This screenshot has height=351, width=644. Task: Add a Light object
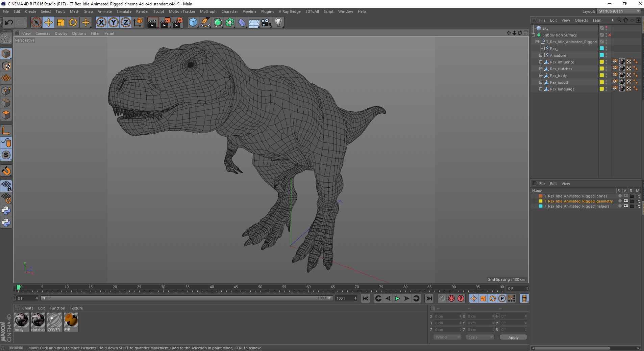coord(278,23)
